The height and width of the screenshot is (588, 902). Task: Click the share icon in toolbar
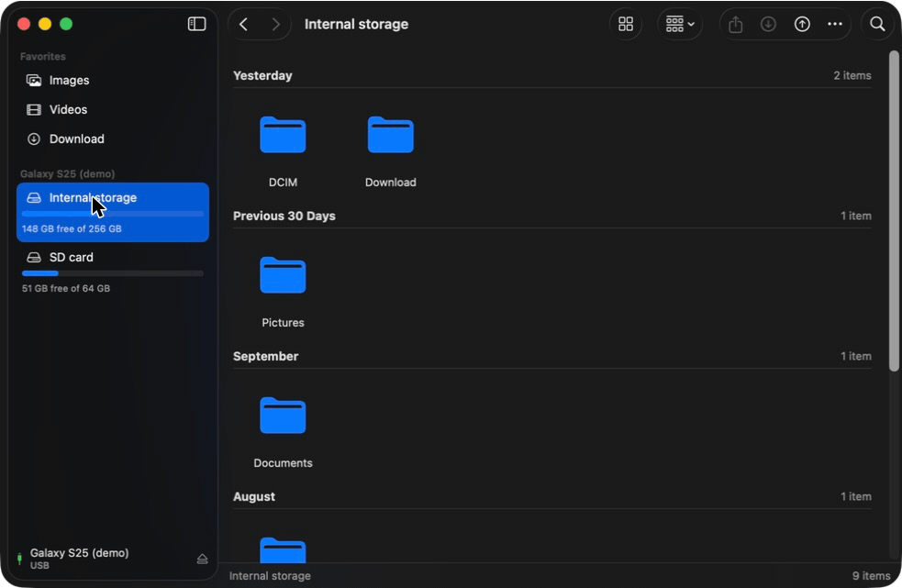(x=735, y=24)
